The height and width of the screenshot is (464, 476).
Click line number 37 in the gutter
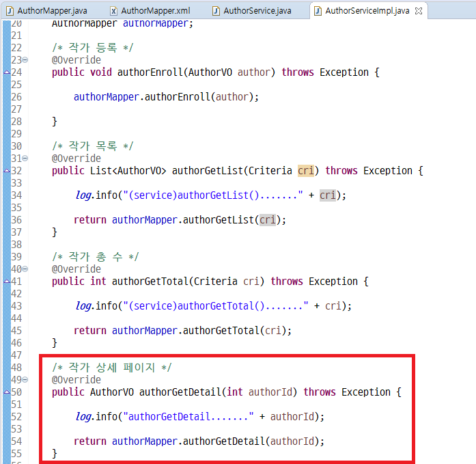click(x=16, y=232)
